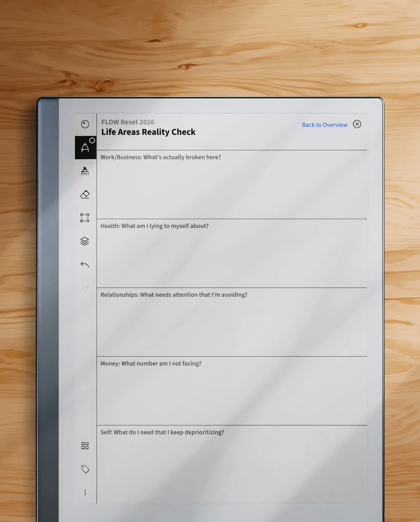Select the active pen writing tool
The image size is (420, 522).
tap(85, 148)
